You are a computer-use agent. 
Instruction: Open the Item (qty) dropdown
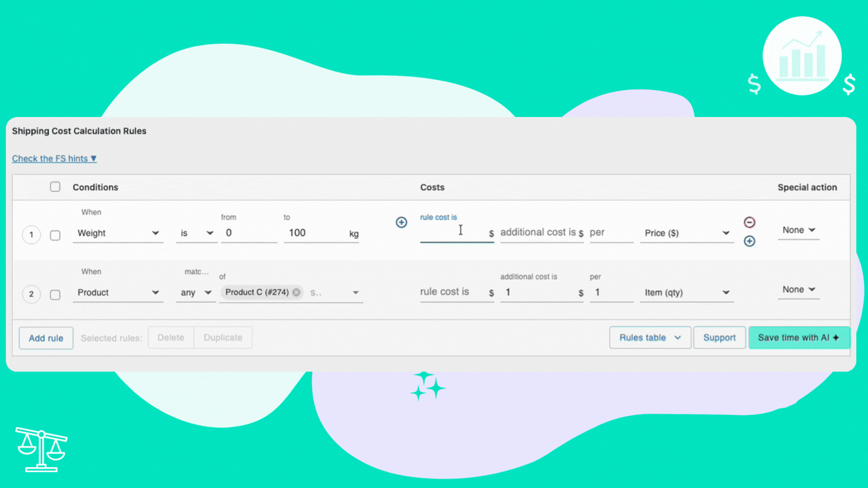click(686, 293)
